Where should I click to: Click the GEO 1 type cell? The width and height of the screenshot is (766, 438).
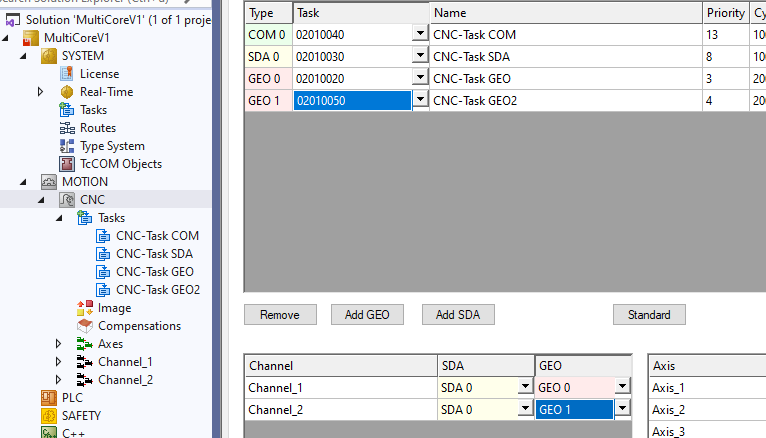pyautogui.click(x=268, y=101)
